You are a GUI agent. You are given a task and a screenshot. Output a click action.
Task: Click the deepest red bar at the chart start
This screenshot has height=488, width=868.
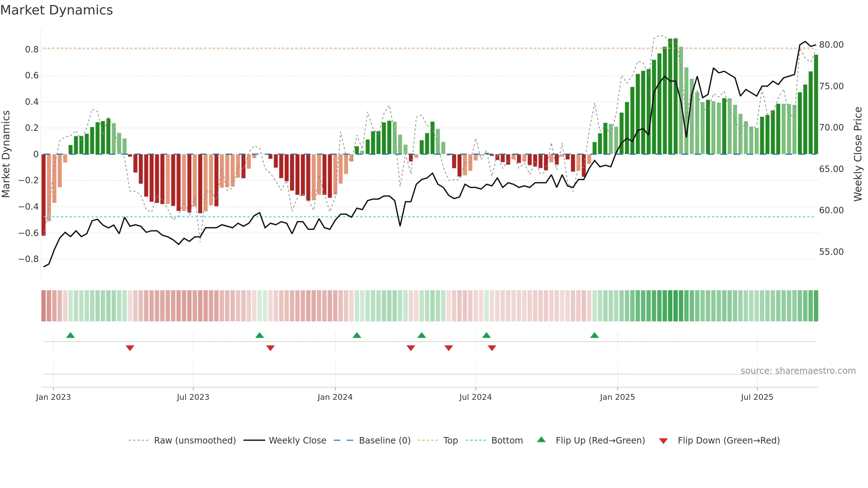point(43,195)
